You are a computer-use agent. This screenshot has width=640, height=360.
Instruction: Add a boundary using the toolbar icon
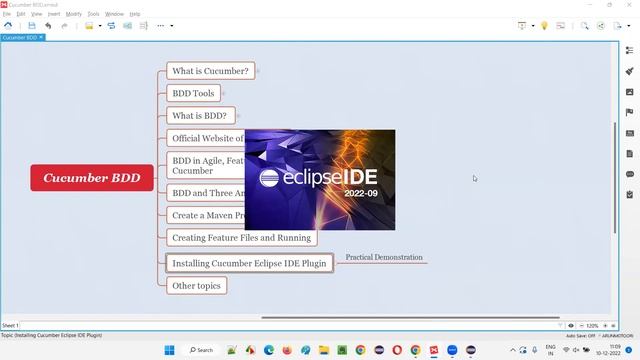(127, 26)
